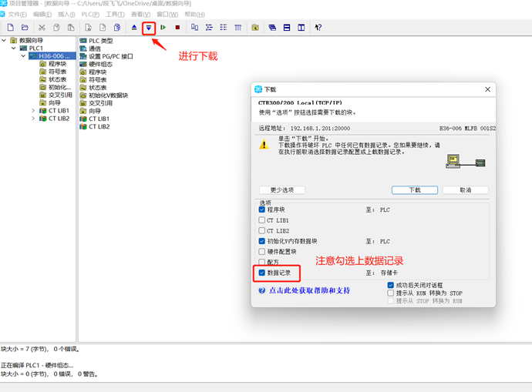This screenshot has height=392, width=532.
Task: Click the yellow folder toolbar icon
Action: (x=255, y=28)
